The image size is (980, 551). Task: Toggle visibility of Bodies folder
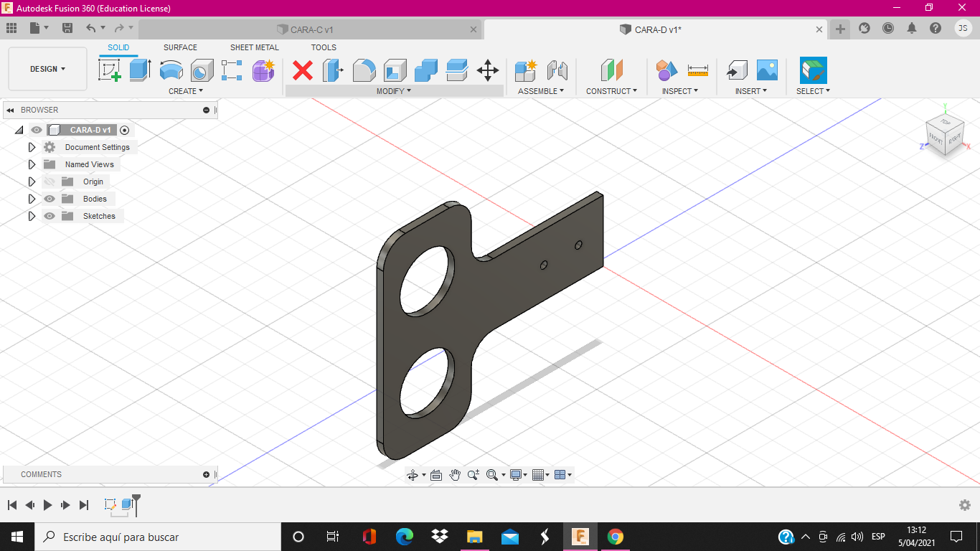(50, 199)
